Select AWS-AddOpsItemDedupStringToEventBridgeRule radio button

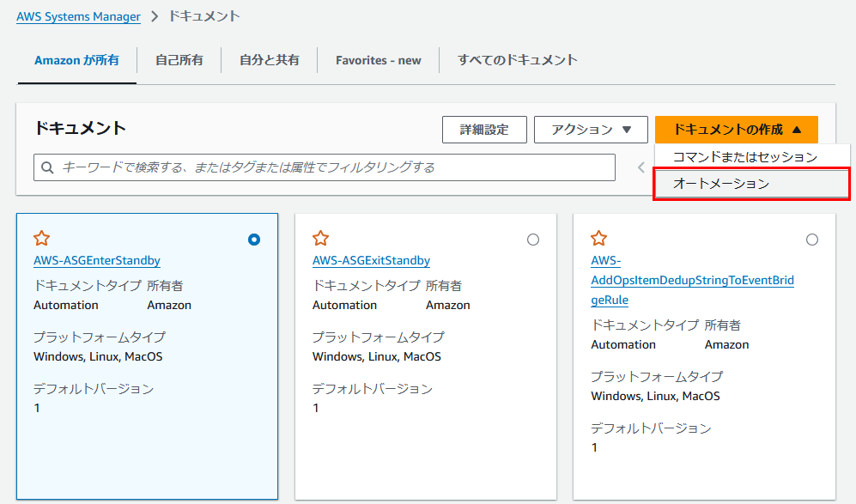811,240
